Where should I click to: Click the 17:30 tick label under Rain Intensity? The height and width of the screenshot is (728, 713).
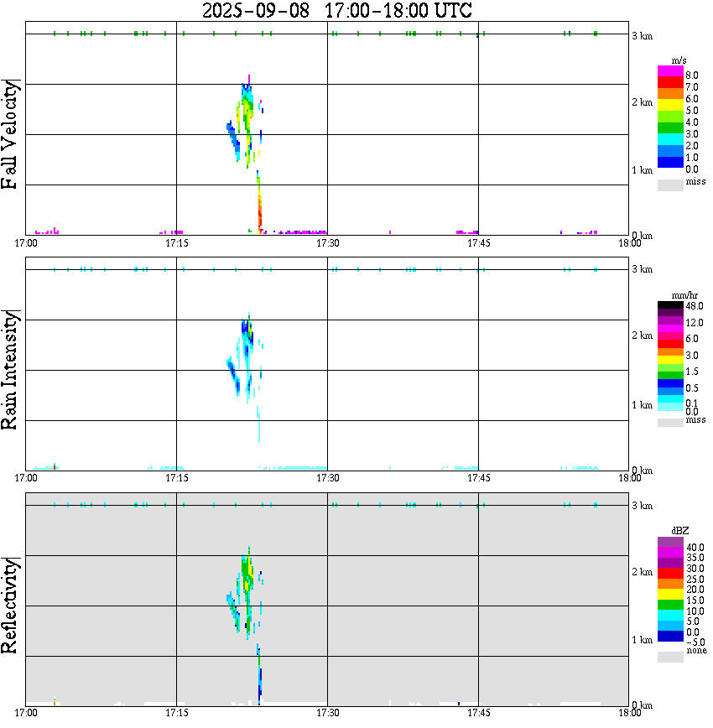[x=327, y=478]
